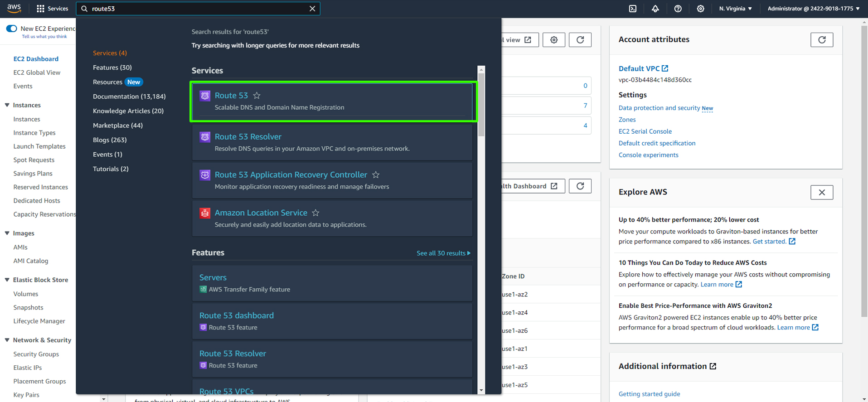Click the dashboard settings gear button

[554, 40]
